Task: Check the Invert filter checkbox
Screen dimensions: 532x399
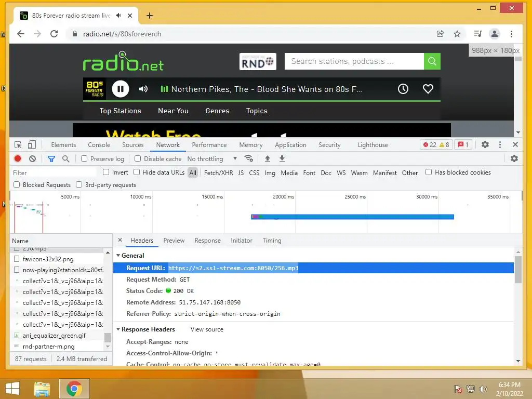Action: pos(106,172)
